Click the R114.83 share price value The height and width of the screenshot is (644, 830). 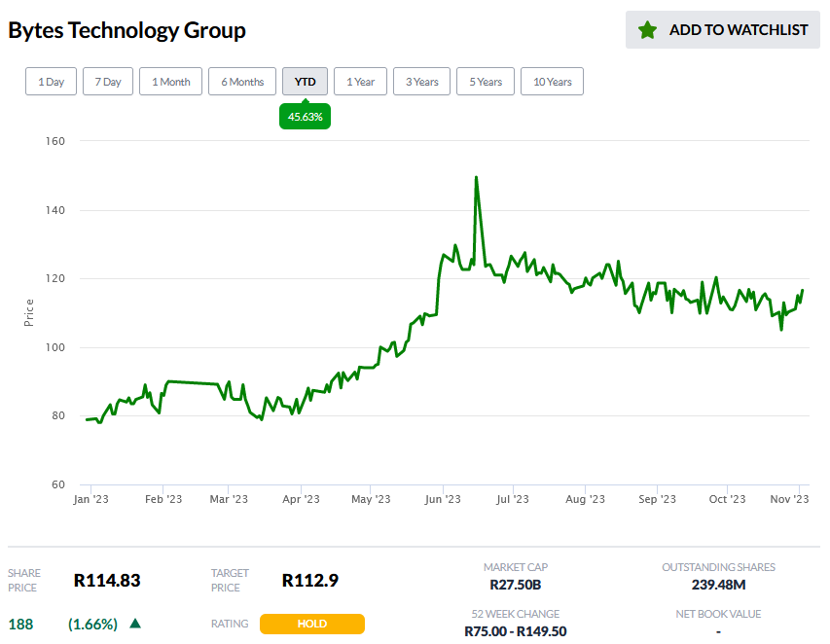click(x=107, y=581)
